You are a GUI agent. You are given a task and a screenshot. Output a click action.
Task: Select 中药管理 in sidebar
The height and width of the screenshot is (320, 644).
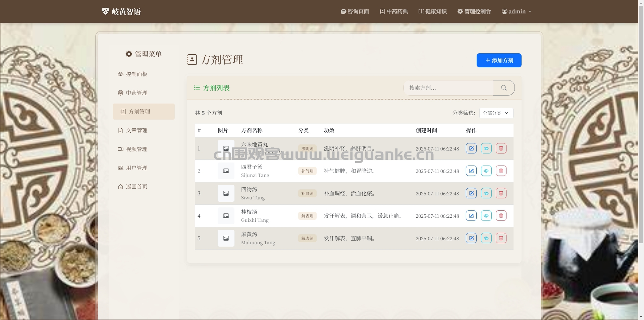point(144,93)
